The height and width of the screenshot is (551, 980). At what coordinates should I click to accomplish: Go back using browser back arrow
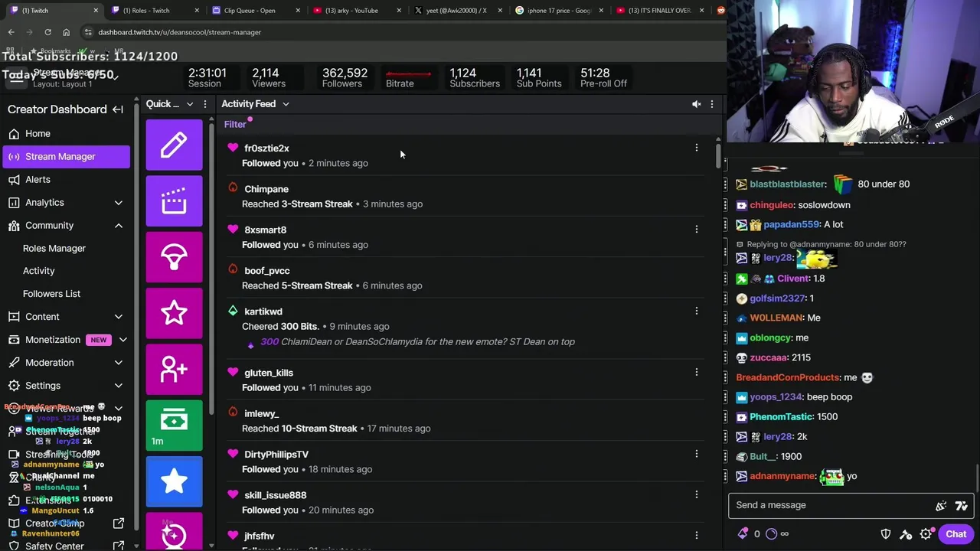(x=11, y=32)
